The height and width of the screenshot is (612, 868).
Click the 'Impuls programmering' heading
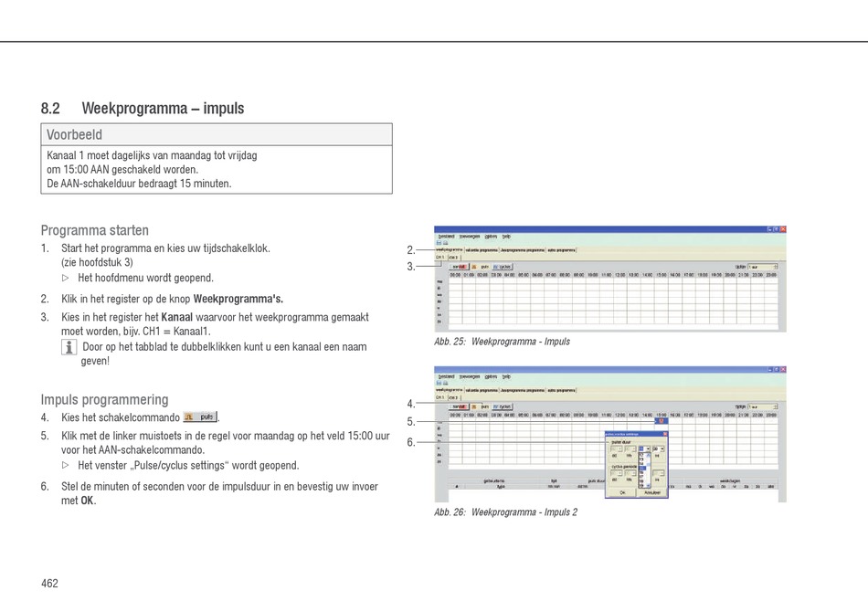(105, 399)
